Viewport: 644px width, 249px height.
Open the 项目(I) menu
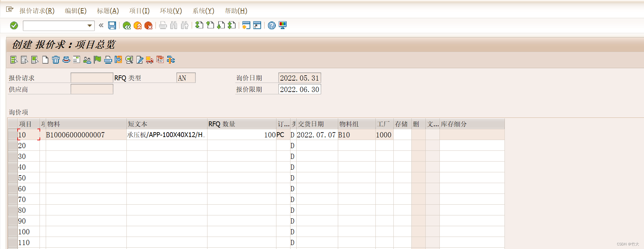[140, 11]
